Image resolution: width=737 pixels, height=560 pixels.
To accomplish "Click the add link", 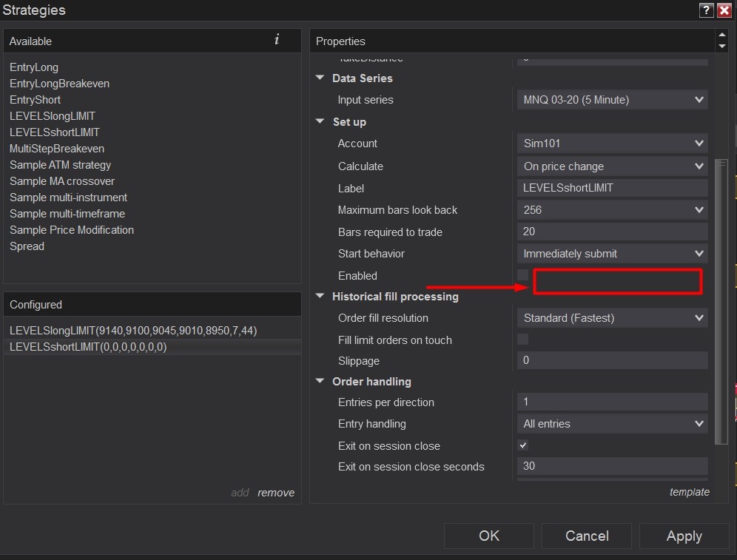I will click(240, 493).
